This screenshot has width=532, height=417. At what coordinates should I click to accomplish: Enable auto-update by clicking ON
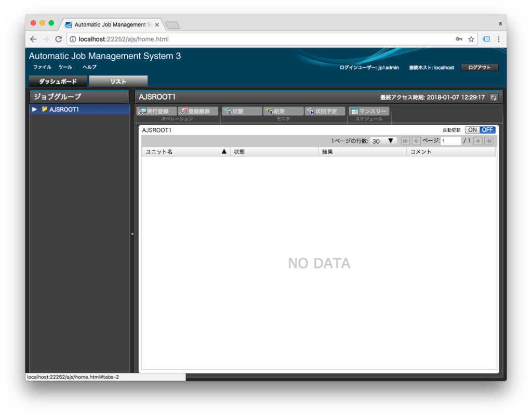tap(472, 130)
